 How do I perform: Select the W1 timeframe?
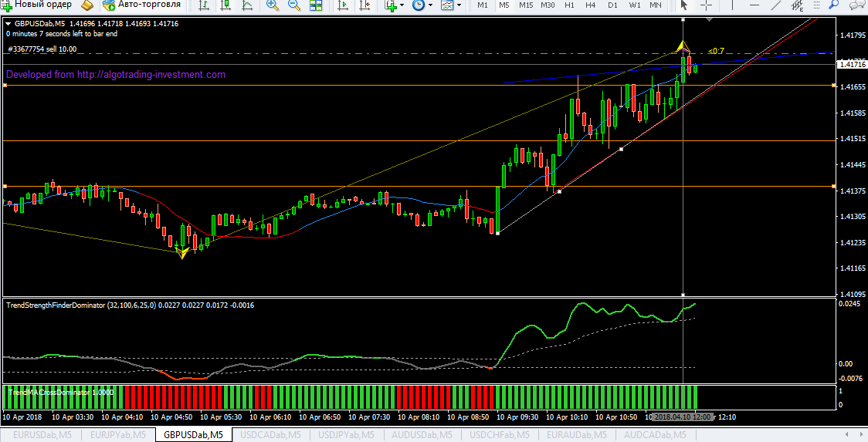[x=634, y=5]
